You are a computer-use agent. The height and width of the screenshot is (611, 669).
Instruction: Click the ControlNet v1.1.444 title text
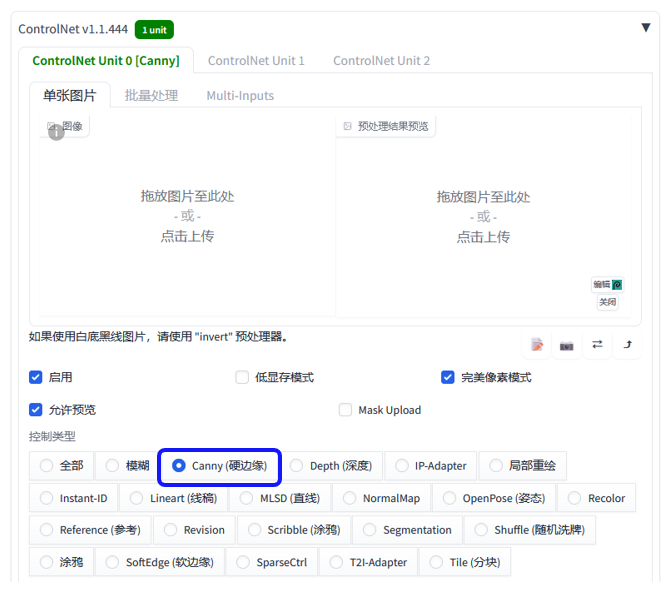click(x=73, y=29)
